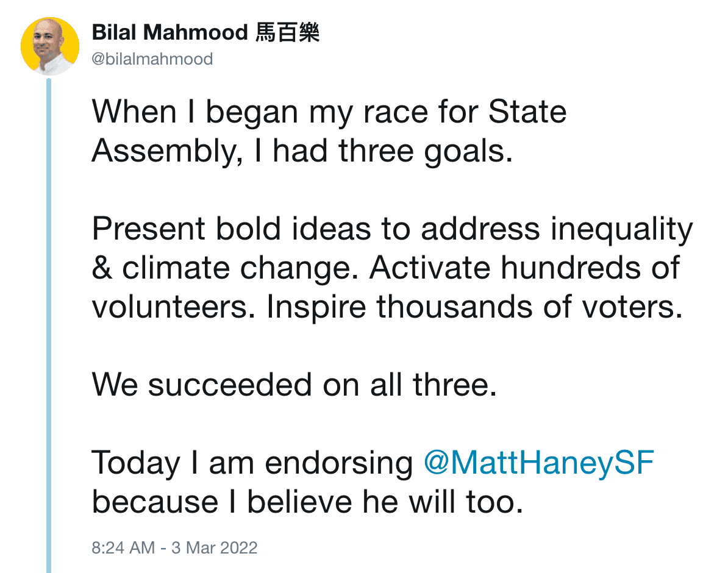Click the phrase 'Present bold ideas'
Screen dimensions: 728x573
click(x=231, y=229)
